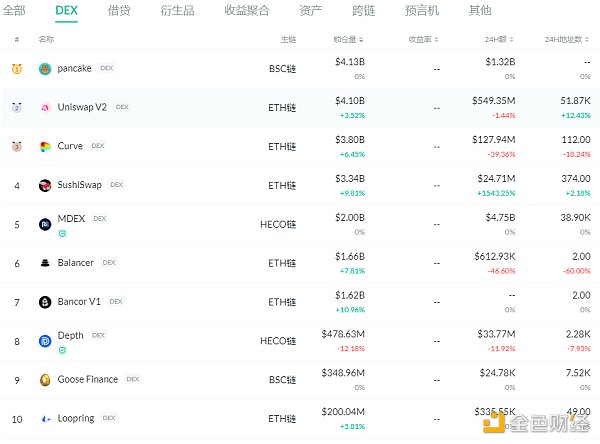600x444 pixels.
Task: Click the DEX tag next to SushiSwap
Action: [116, 185]
